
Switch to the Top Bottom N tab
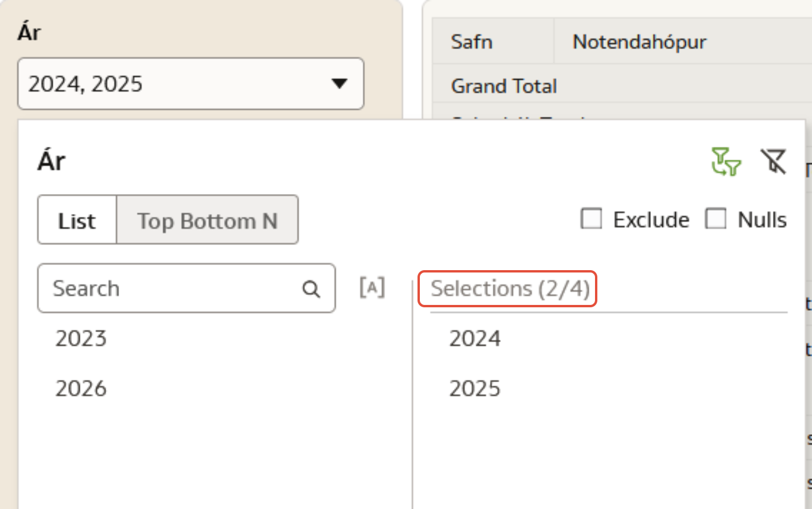pyautogui.click(x=207, y=221)
